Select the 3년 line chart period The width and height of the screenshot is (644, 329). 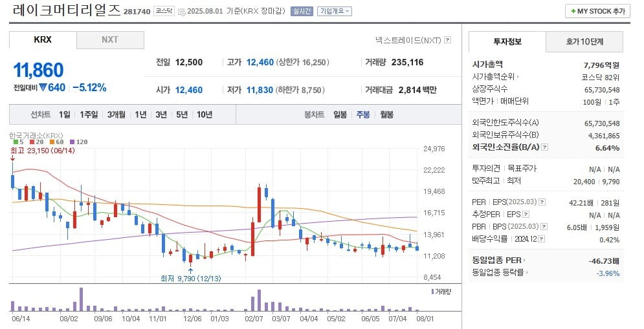[x=161, y=114]
